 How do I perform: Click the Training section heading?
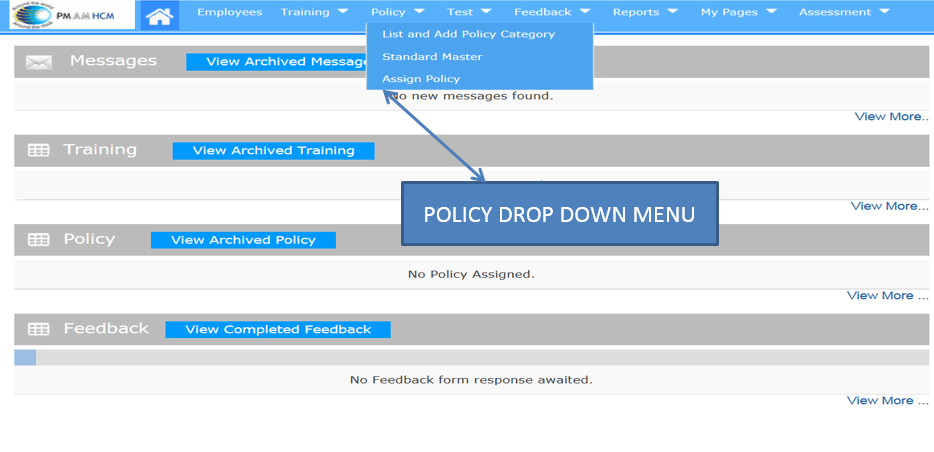(x=100, y=150)
